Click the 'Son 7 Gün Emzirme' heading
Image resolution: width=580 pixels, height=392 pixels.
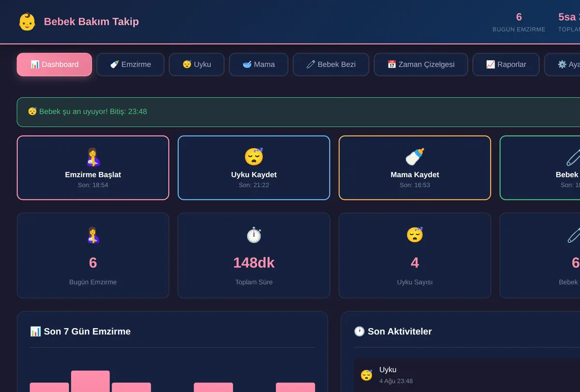click(87, 331)
